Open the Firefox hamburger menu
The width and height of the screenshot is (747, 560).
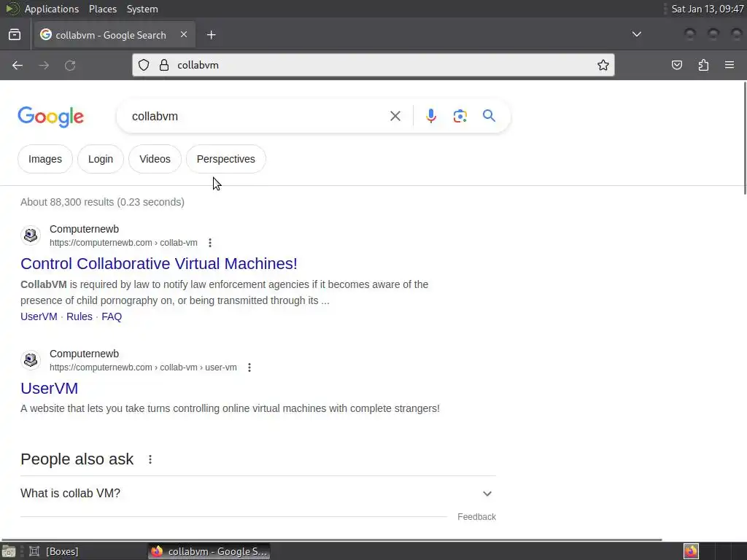[x=729, y=65]
